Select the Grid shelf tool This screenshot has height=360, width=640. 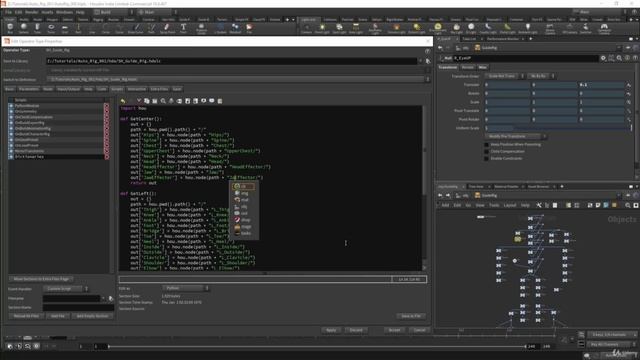[x=64, y=28]
